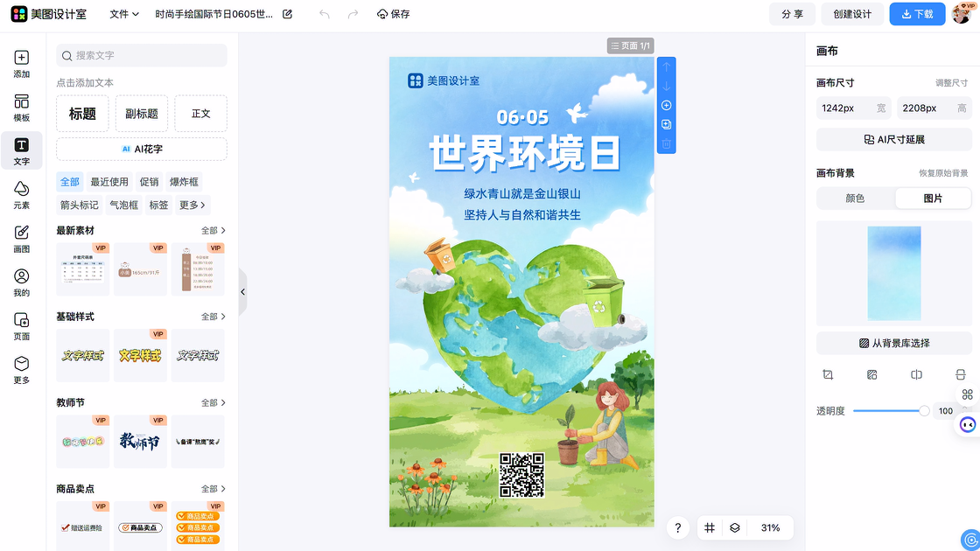This screenshot has height=551, width=980.
Task: Expand 全部 for the 基础样式 section
Action: (213, 317)
